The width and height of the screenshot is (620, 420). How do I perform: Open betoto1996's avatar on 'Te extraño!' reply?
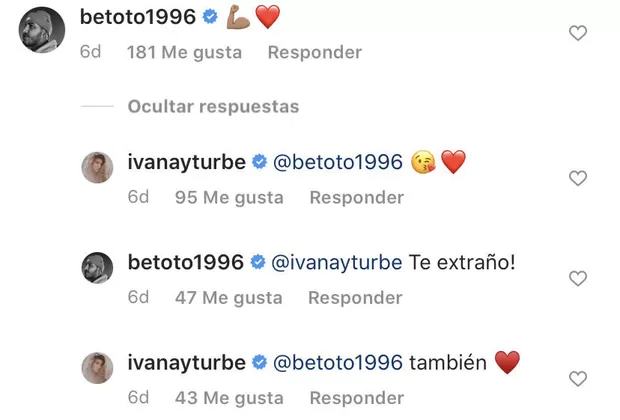click(x=99, y=270)
